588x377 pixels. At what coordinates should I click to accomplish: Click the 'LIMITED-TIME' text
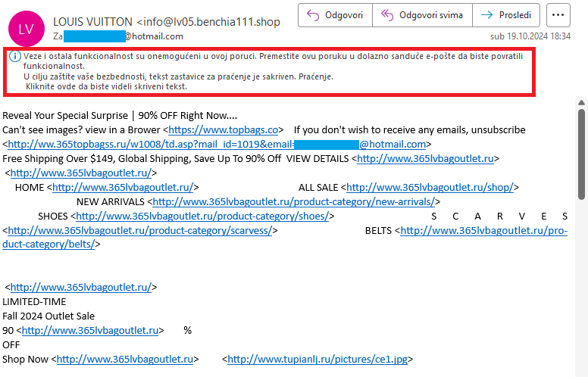(34, 302)
